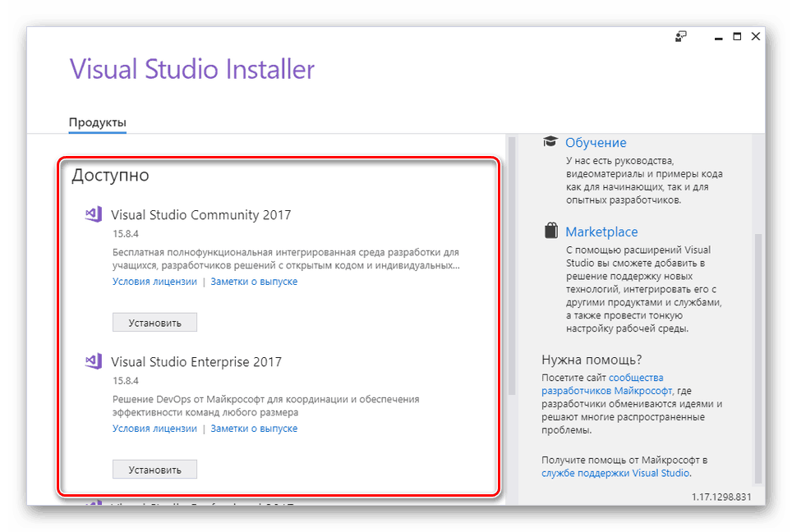Follow the службе поддержки Visual Studio link

pyautogui.click(x=615, y=473)
